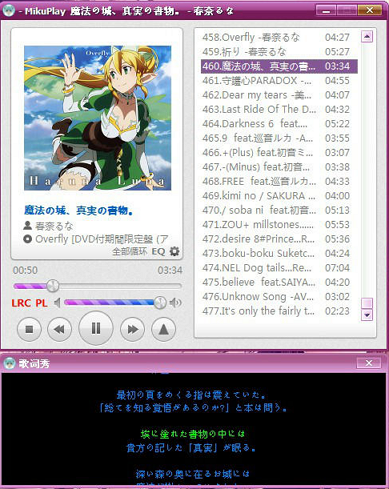Select track 465.9 feat.巡音ルカ
Image resolution: width=389 pixels, height=489 pixels.
click(279, 138)
